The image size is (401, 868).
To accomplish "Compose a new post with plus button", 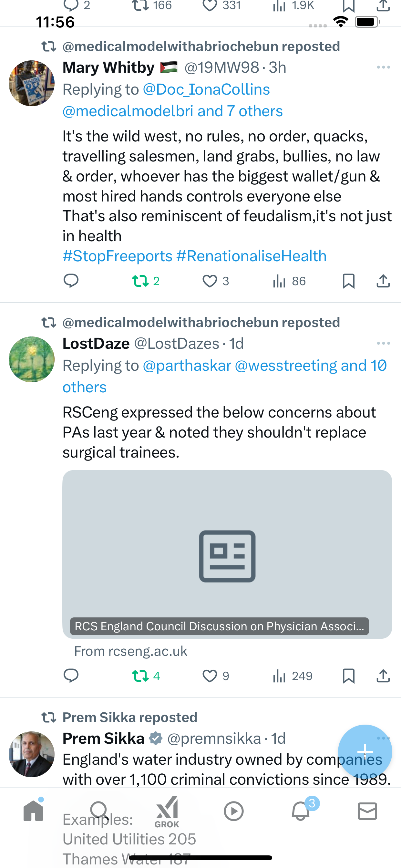I will coord(365,751).
